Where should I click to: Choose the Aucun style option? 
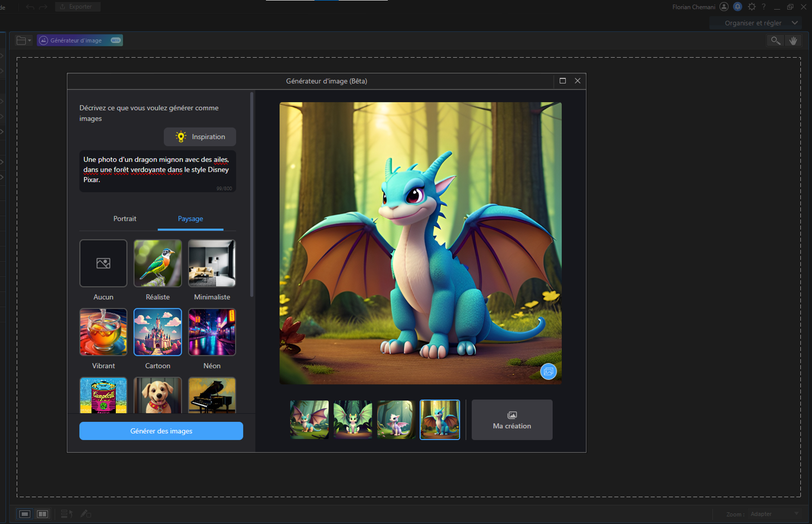point(103,263)
